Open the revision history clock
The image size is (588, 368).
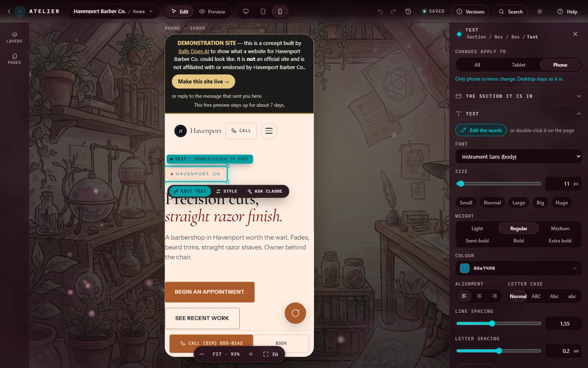pos(408,11)
